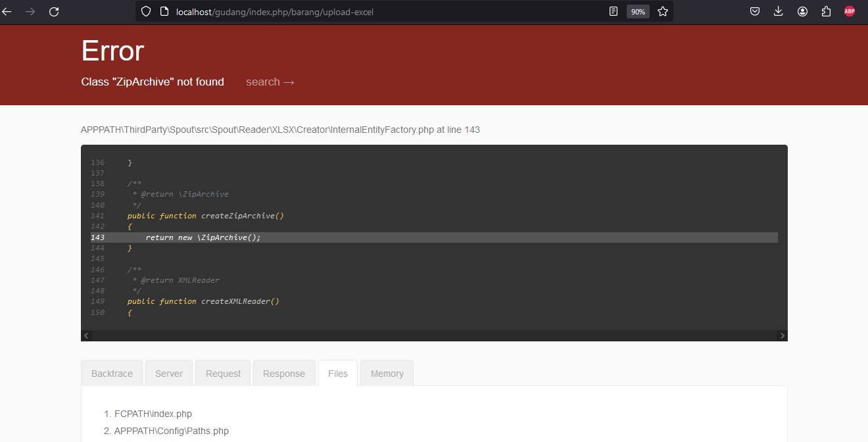Open the extensions puzzle icon
The height and width of the screenshot is (442, 868).
click(x=826, y=11)
